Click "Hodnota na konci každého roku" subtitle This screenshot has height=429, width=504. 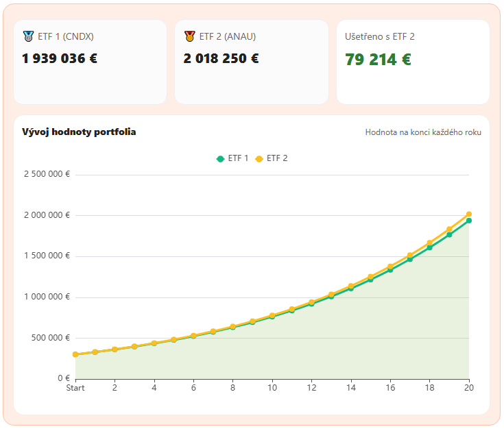pyautogui.click(x=423, y=132)
